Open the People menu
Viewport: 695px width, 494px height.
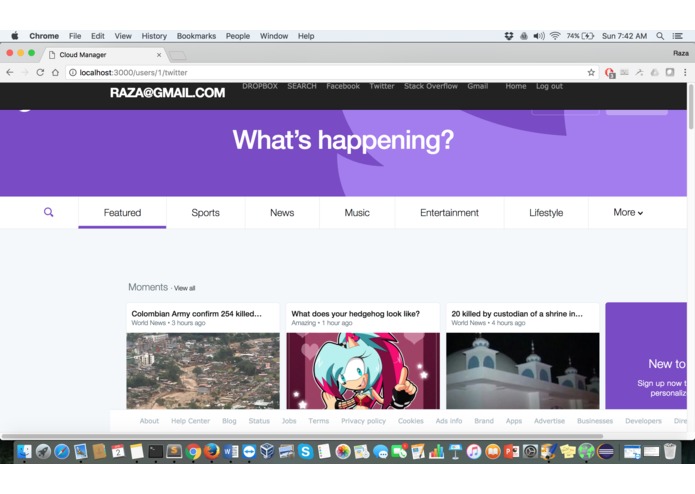pos(238,36)
